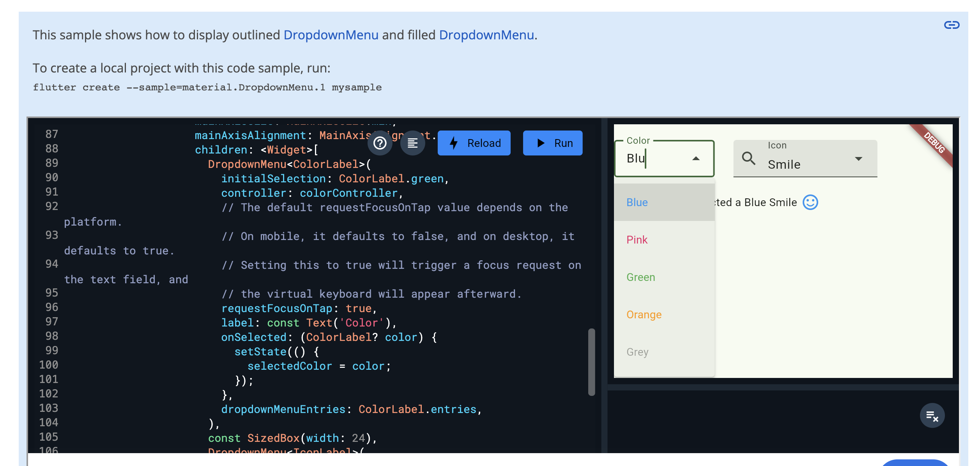Select Blue from the color menu
This screenshot has height=466, width=980.
637,203
